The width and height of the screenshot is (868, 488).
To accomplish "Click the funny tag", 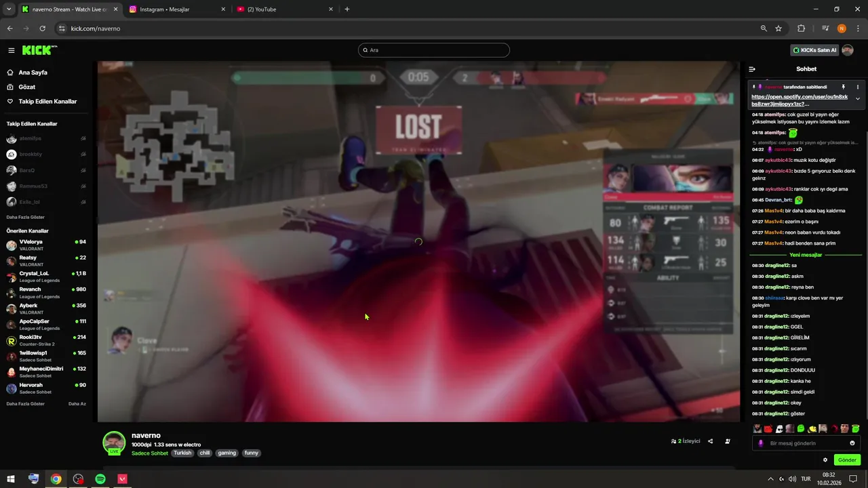I will [252, 453].
